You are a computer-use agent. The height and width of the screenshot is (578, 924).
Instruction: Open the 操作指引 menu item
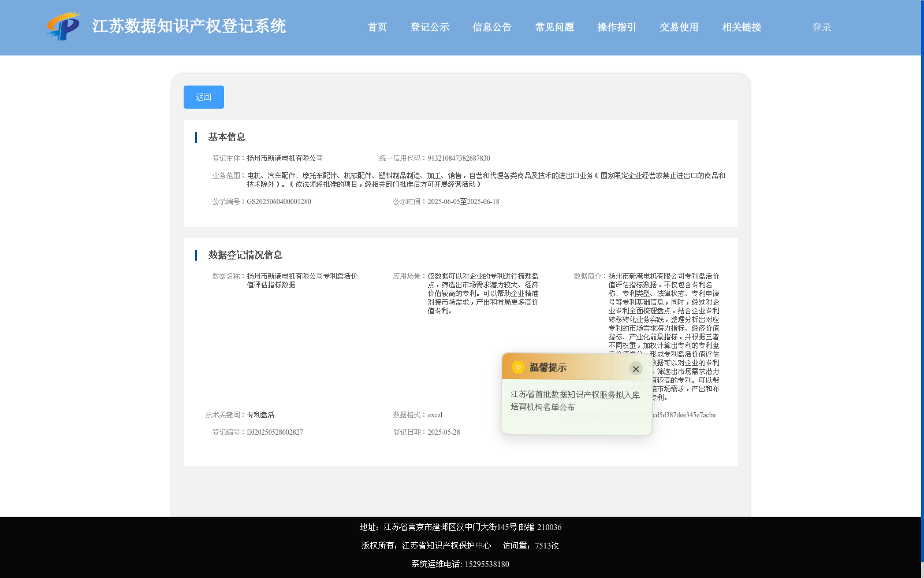tap(617, 27)
